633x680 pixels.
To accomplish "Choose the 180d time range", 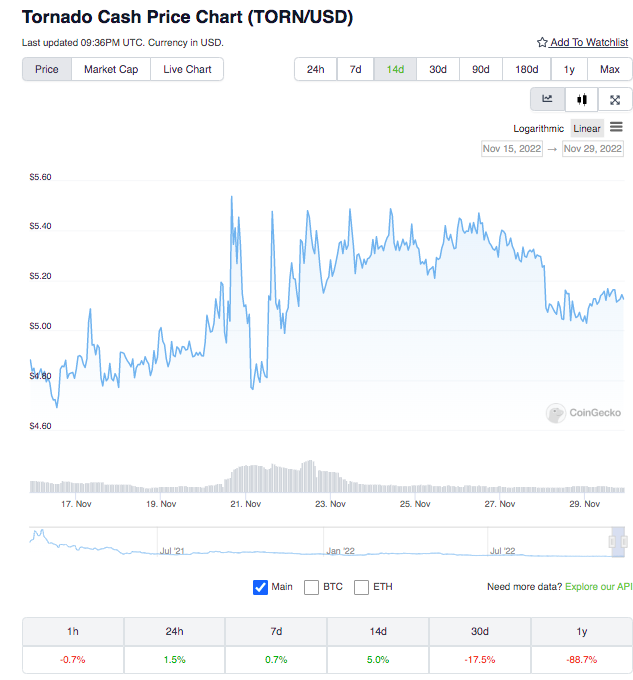I will click(x=527, y=69).
